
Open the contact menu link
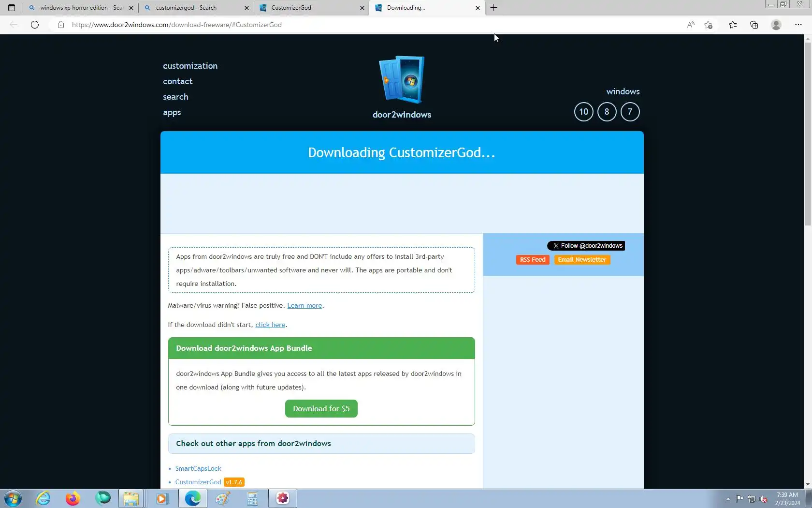[177, 81]
